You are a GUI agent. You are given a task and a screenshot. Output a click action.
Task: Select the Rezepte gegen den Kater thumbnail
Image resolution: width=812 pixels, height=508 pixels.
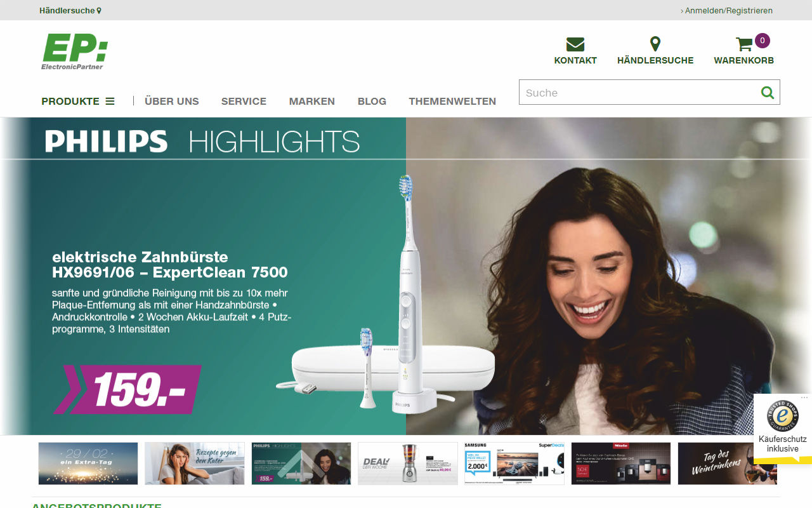pos(195,464)
